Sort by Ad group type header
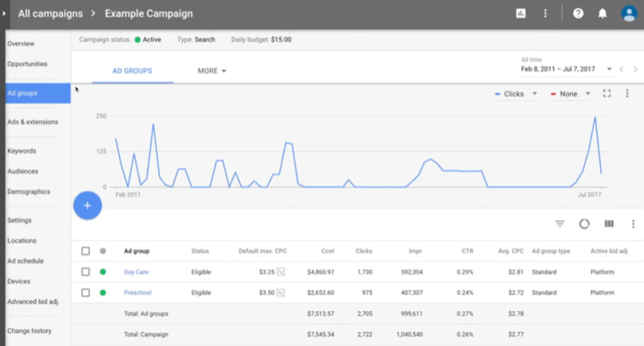 (551, 251)
